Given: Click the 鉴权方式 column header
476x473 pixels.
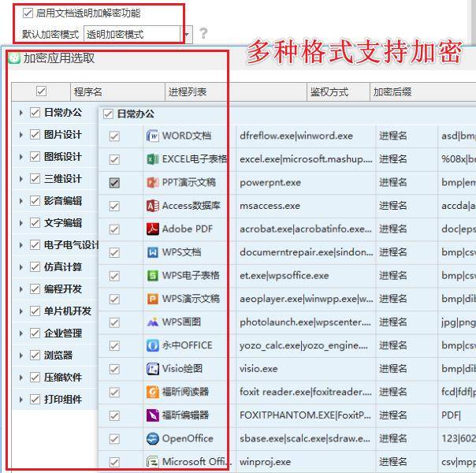Looking at the screenshot, I should coord(339,91).
